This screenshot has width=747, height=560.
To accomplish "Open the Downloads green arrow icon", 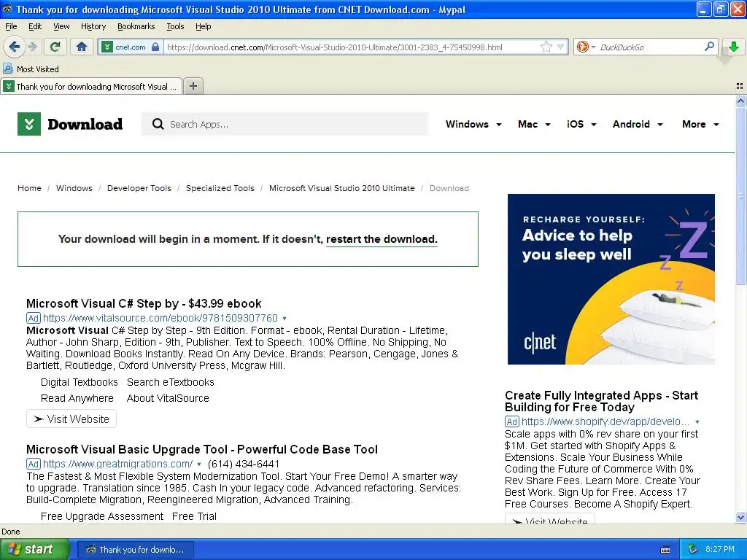I will click(734, 47).
